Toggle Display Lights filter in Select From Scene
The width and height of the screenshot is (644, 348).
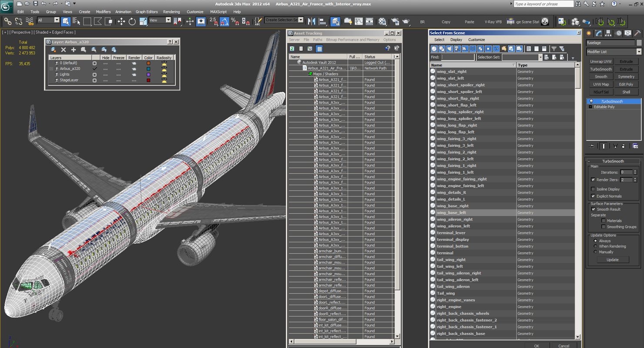(x=449, y=49)
